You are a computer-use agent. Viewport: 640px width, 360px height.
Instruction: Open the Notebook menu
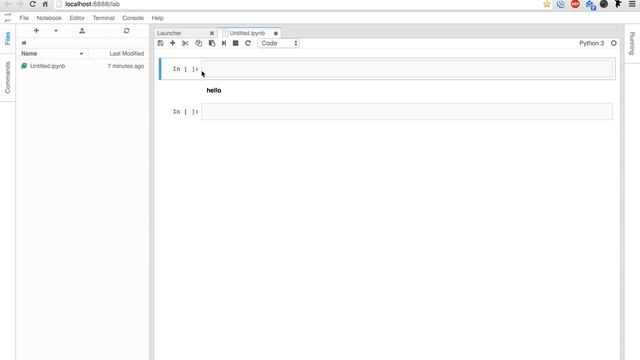pos(49,18)
